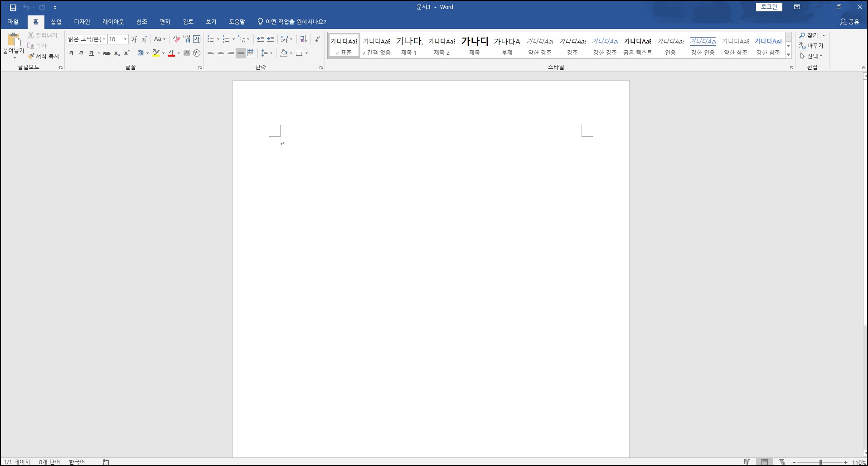Open the numbering list dropdown arrow

point(233,39)
